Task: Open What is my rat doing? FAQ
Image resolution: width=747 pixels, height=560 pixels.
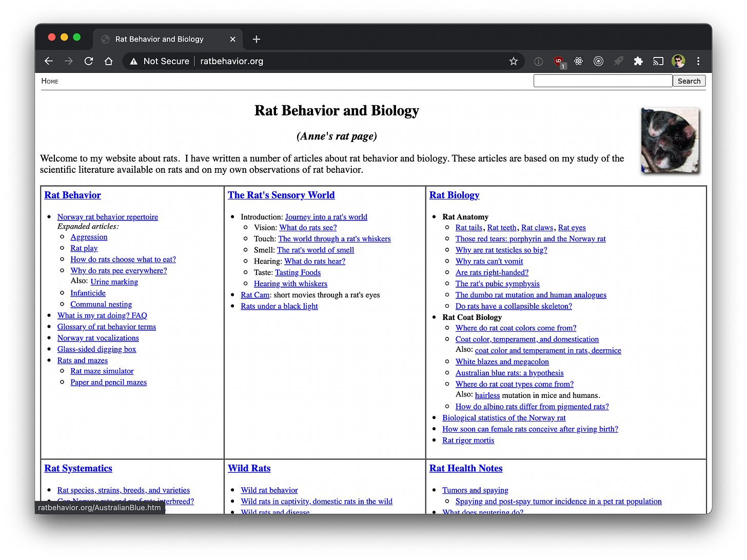Action: coord(102,315)
